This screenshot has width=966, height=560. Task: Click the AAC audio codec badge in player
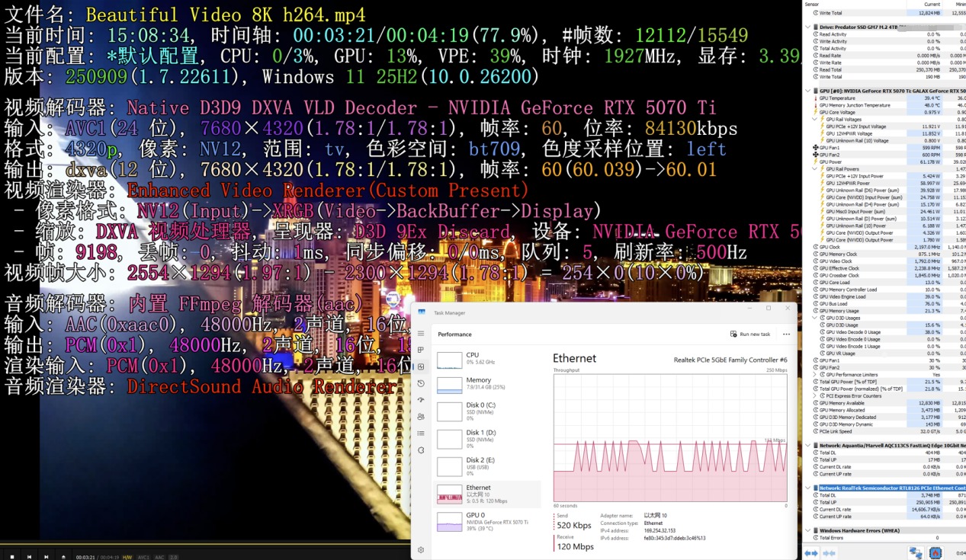159,557
